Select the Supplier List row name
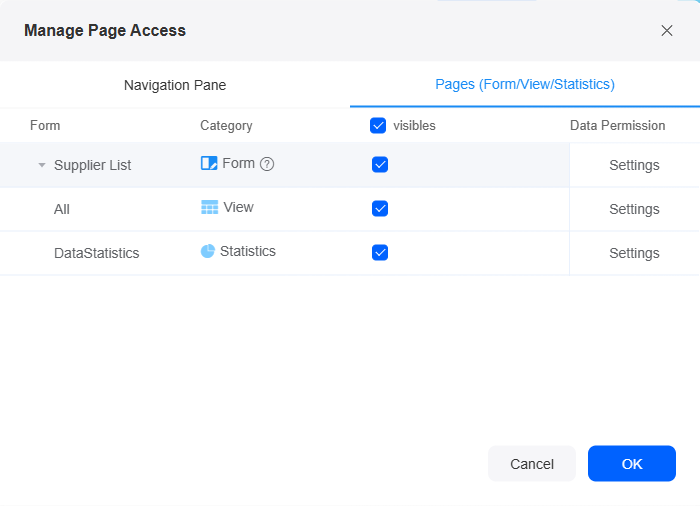The image size is (700, 506). click(x=92, y=165)
